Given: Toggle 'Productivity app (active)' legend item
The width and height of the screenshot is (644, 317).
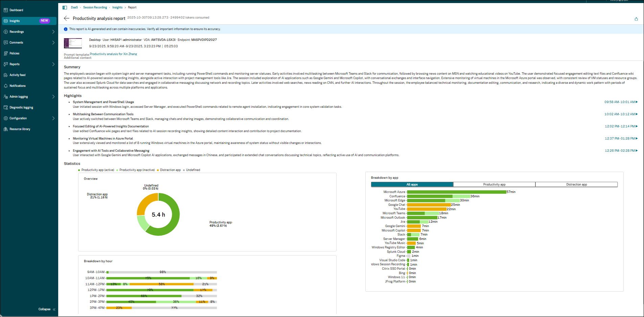Looking at the screenshot, I should (x=96, y=170).
